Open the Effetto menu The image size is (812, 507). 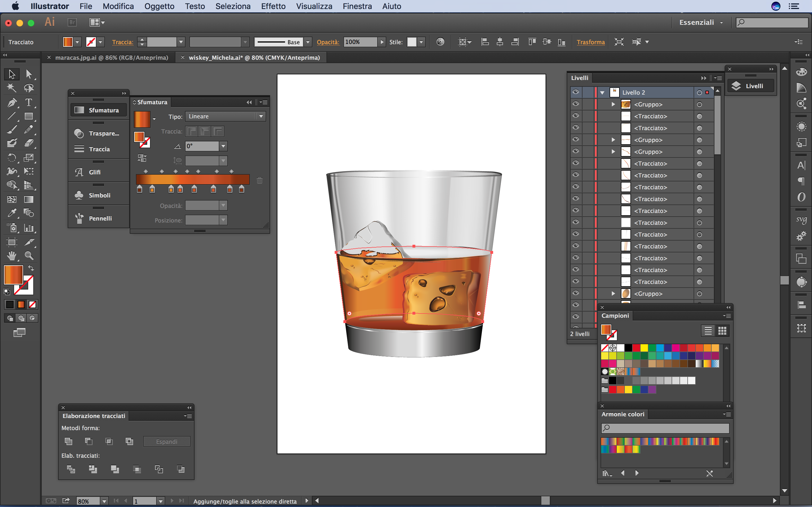click(x=273, y=6)
